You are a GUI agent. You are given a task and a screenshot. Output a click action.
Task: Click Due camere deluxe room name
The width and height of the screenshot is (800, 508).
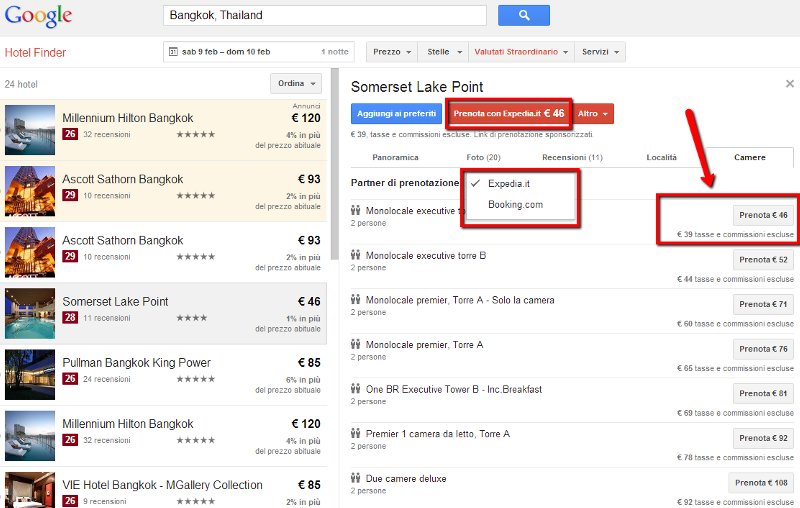pyautogui.click(x=406, y=478)
